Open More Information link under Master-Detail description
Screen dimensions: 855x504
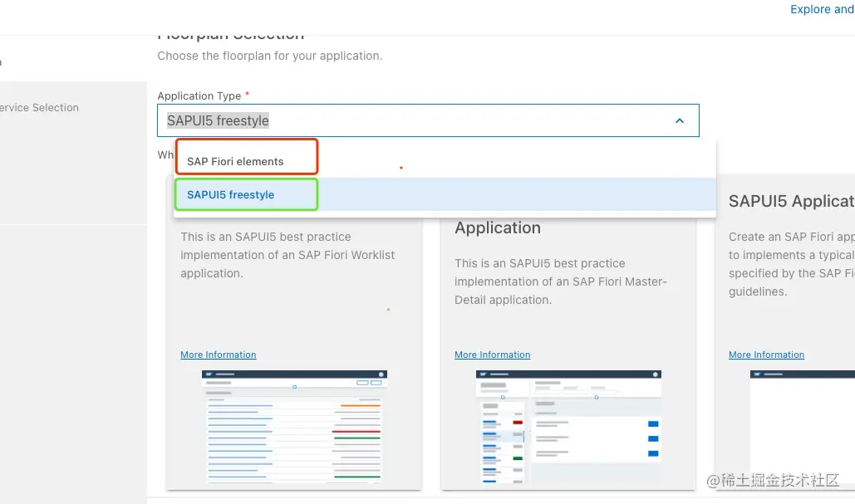(493, 355)
